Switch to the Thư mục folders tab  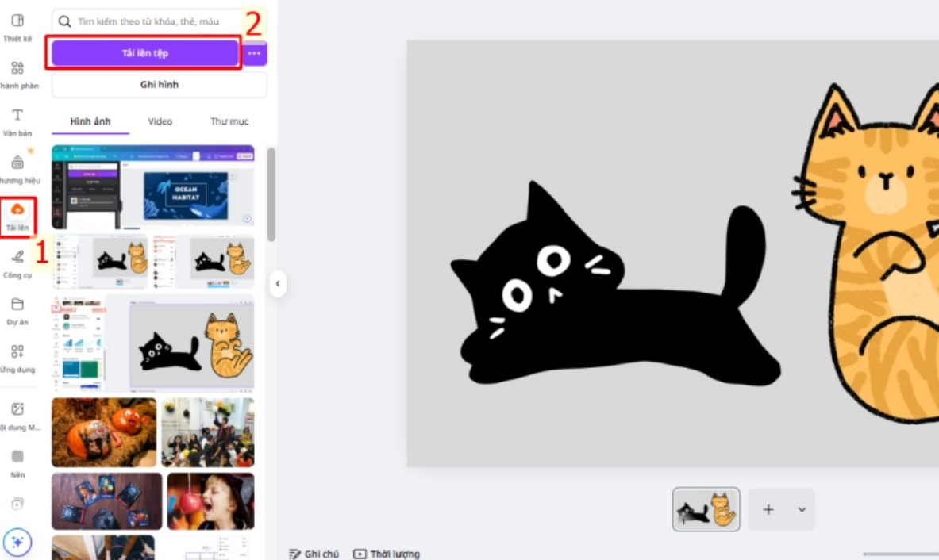tap(229, 121)
